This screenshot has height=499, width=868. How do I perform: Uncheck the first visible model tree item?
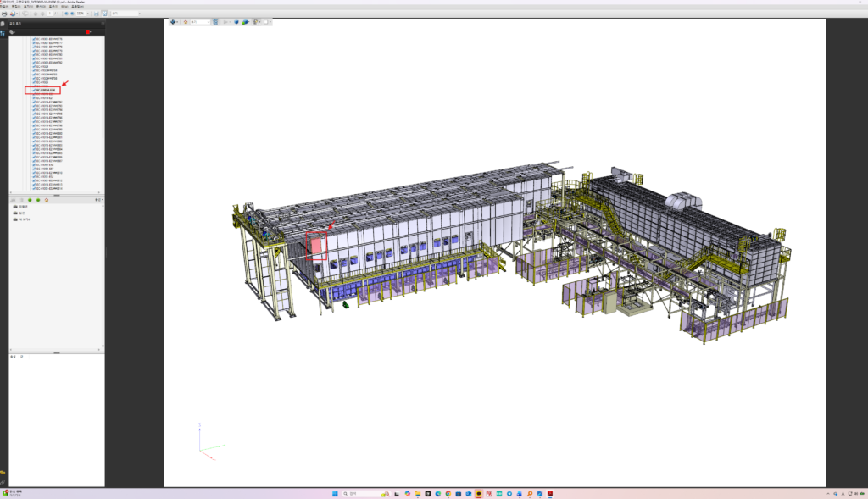[34, 39]
